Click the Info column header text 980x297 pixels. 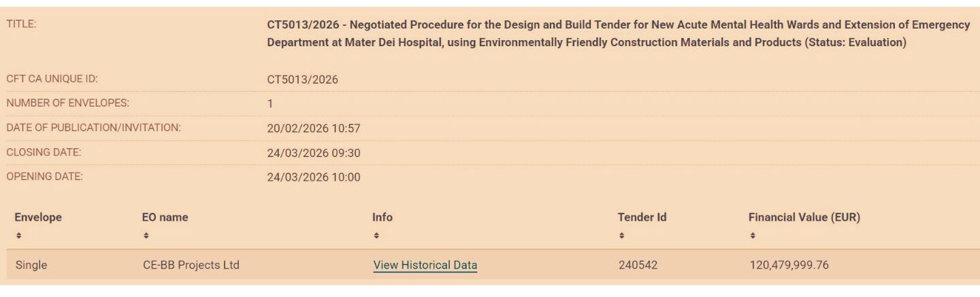(382, 217)
